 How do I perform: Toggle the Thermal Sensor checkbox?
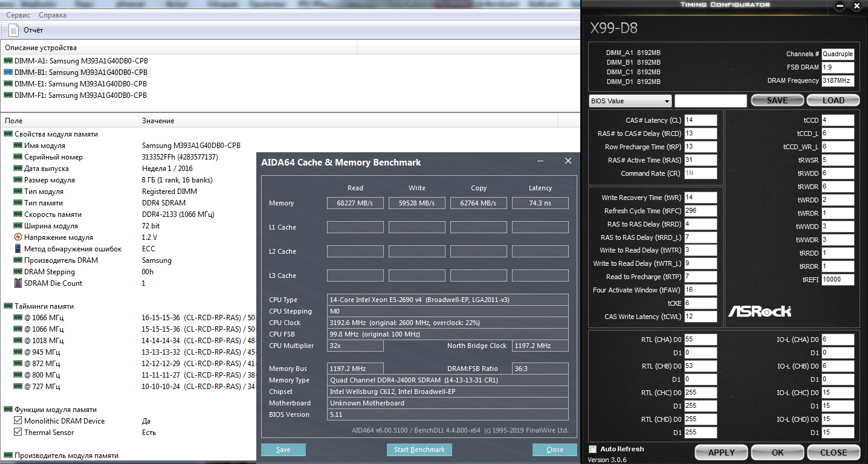[18, 433]
